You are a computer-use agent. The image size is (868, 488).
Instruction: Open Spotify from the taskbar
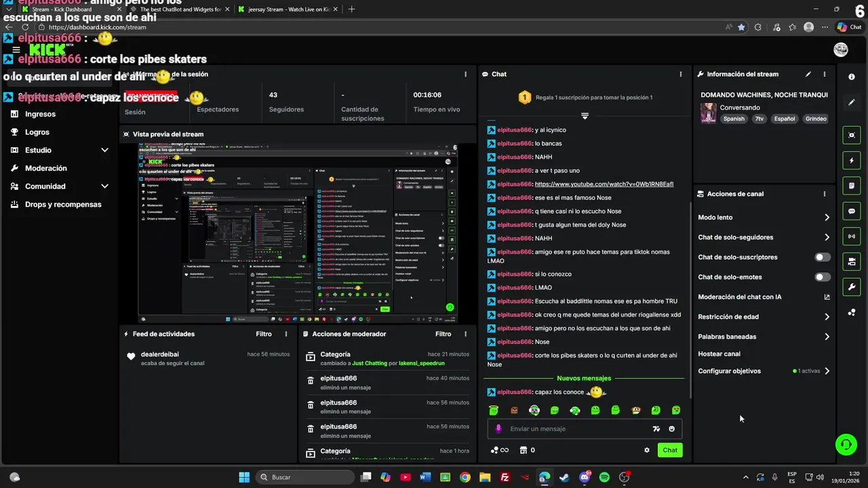pyautogui.click(x=604, y=477)
